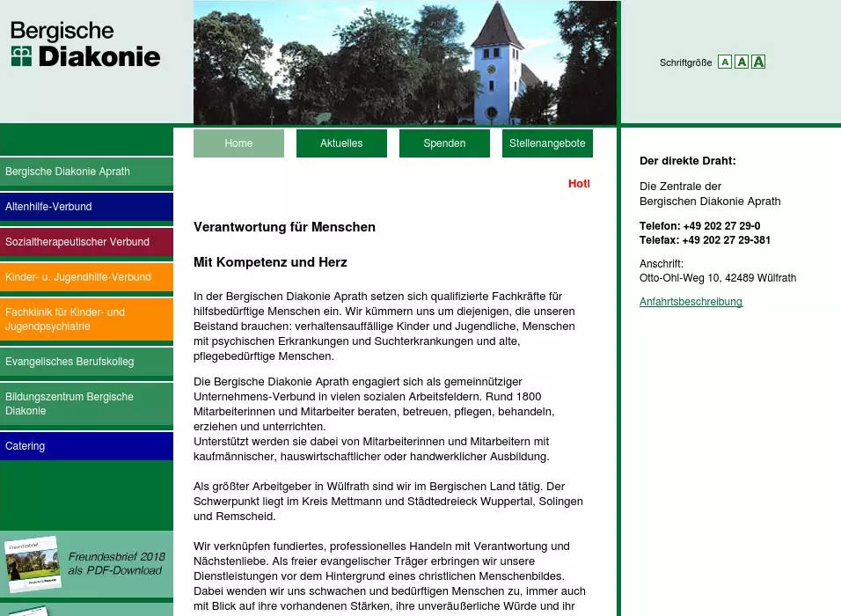The width and height of the screenshot is (841, 616).
Task: Click the church header banner image
Action: pyautogui.click(x=405, y=62)
